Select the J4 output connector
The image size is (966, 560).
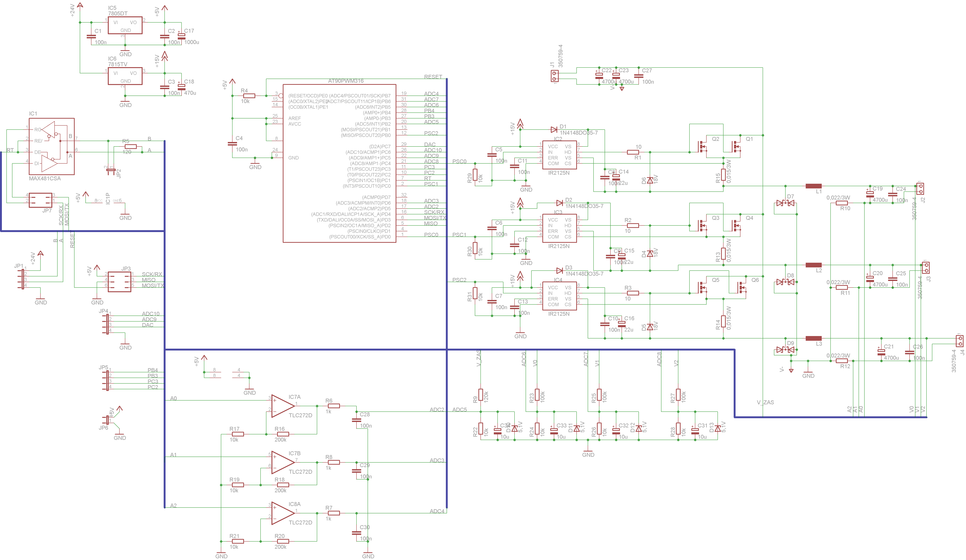(x=960, y=341)
